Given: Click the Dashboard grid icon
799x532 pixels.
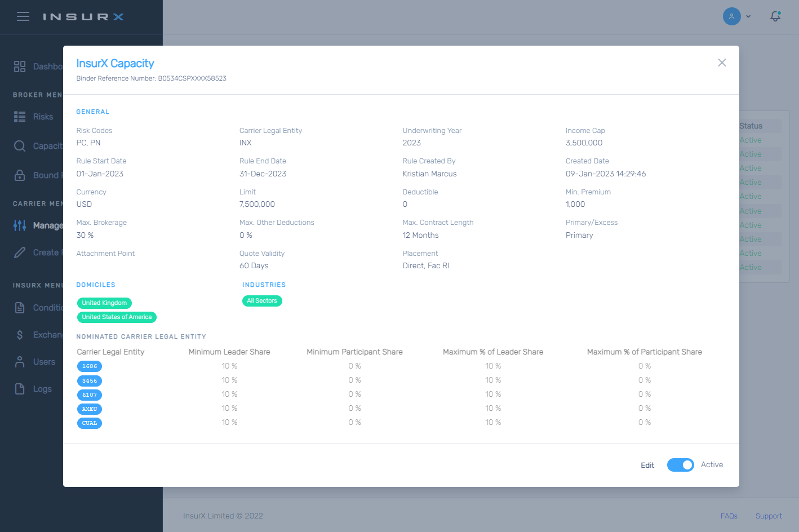Looking at the screenshot, I should tap(20, 66).
